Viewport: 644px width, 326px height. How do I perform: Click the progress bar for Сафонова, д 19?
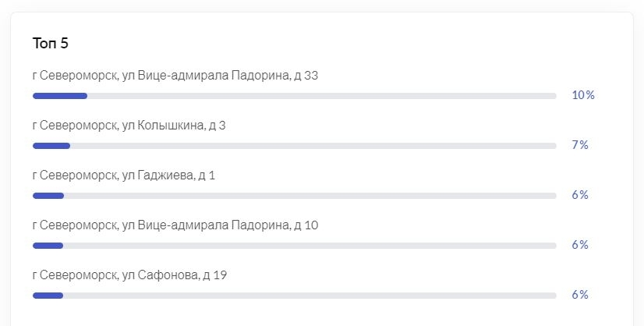point(295,296)
